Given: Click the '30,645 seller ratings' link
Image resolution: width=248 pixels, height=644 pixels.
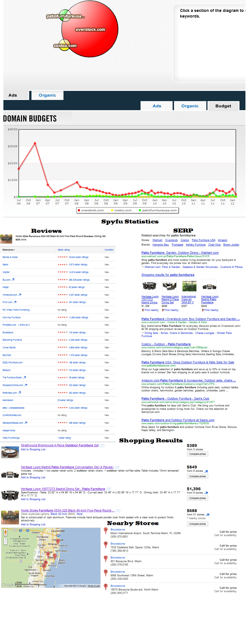Looking at the screenshot, I should [x=79, y=257].
